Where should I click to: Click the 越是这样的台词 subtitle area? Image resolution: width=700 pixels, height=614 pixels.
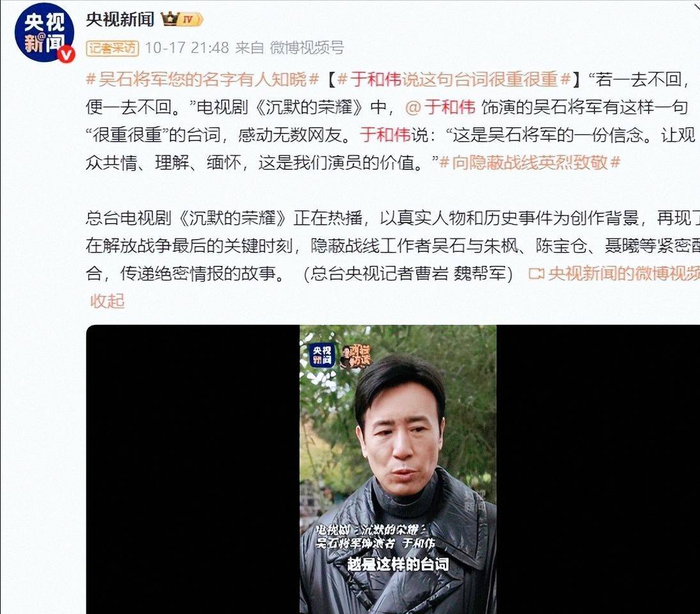(x=398, y=564)
